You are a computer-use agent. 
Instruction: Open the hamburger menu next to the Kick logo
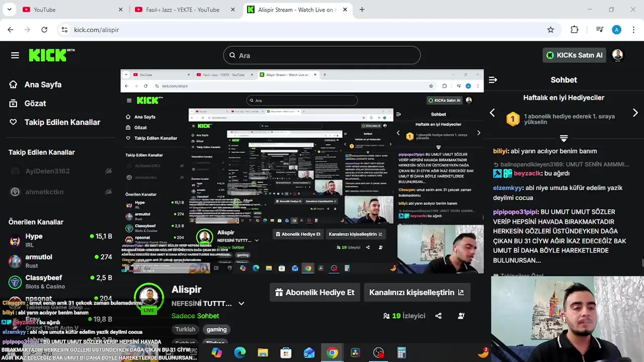(x=15, y=55)
